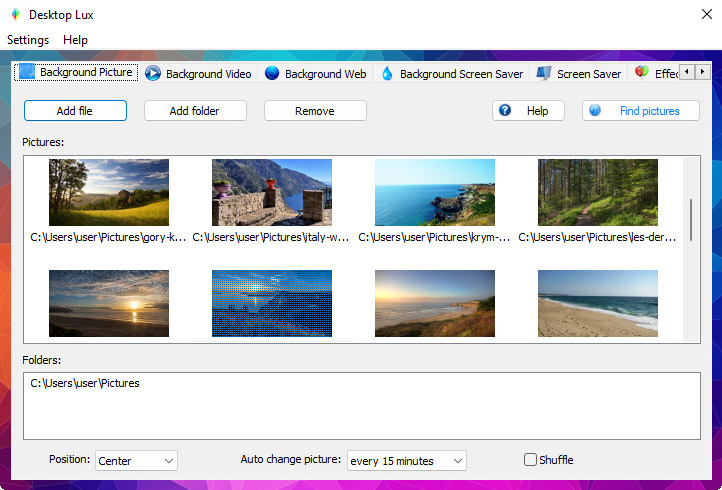Click the monitor icon for Screen Saver

(x=544, y=73)
